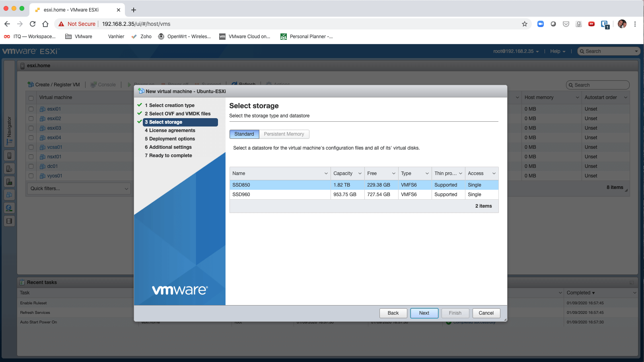Open the Chrome profile avatar
Viewport: 644px width, 362px height.
click(622, 24)
